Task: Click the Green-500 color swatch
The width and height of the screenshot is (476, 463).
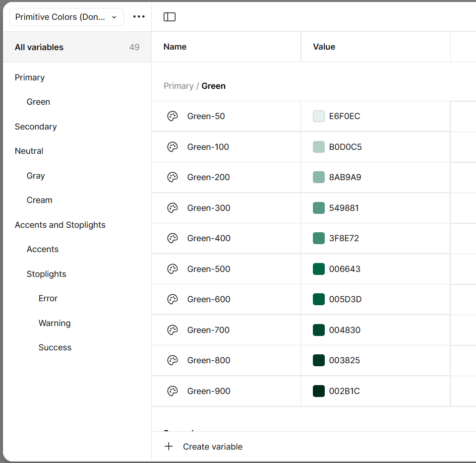Action: 319,269
